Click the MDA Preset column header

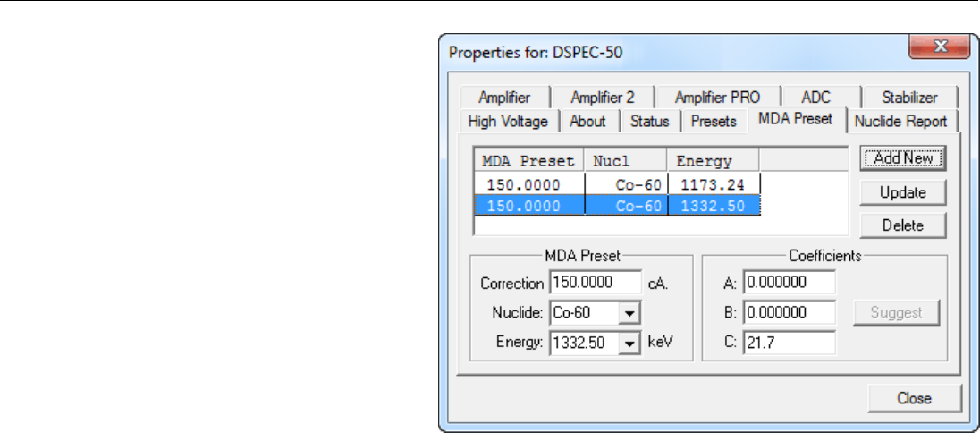(528, 161)
